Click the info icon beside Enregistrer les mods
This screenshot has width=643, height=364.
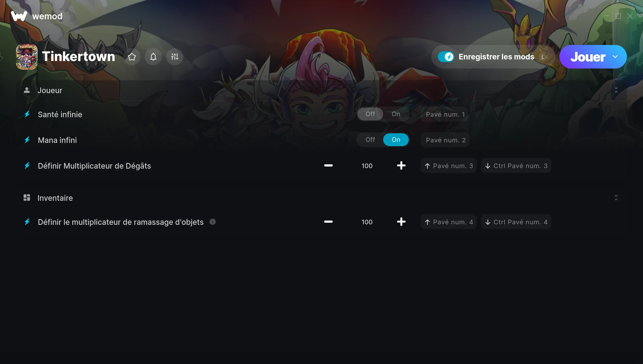coord(543,57)
